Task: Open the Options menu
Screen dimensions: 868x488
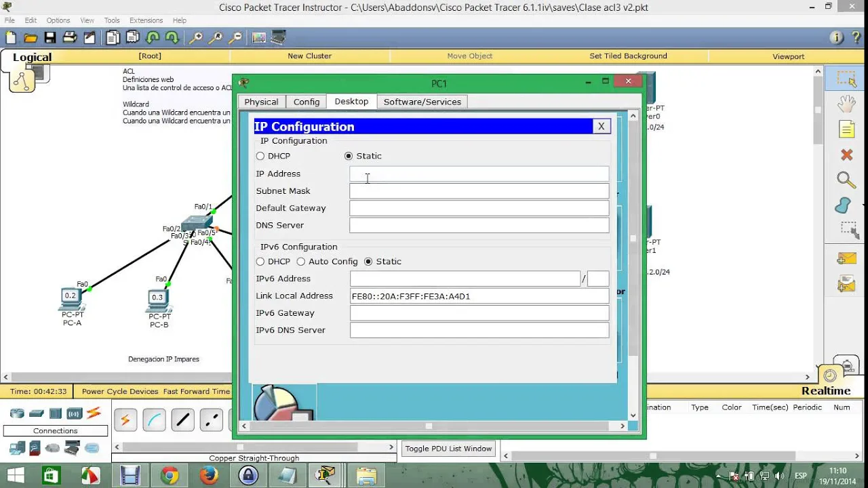Action: pos(58,20)
